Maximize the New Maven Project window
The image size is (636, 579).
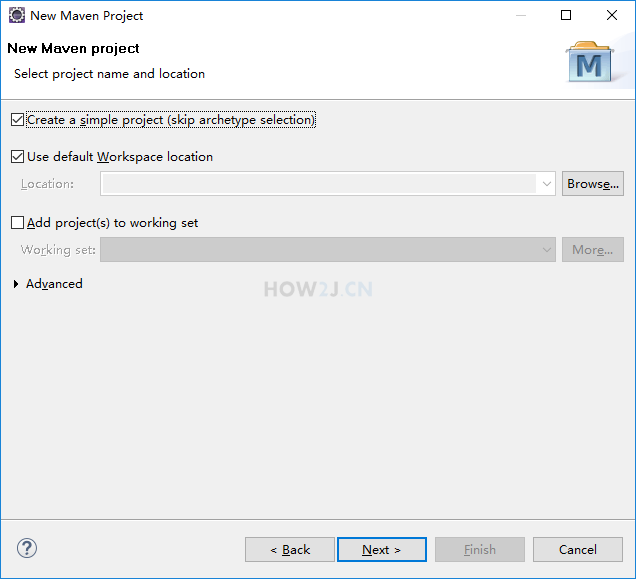click(566, 15)
